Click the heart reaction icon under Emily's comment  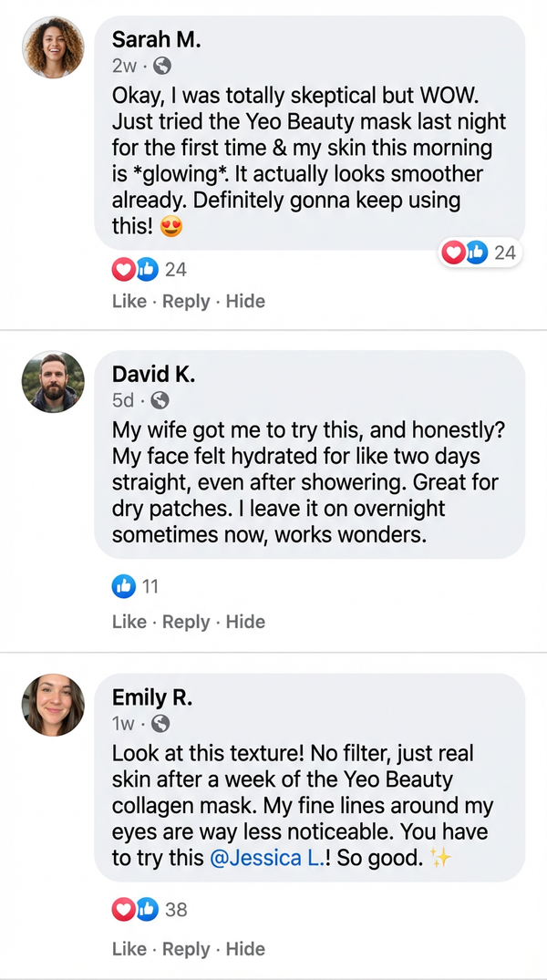(123, 909)
